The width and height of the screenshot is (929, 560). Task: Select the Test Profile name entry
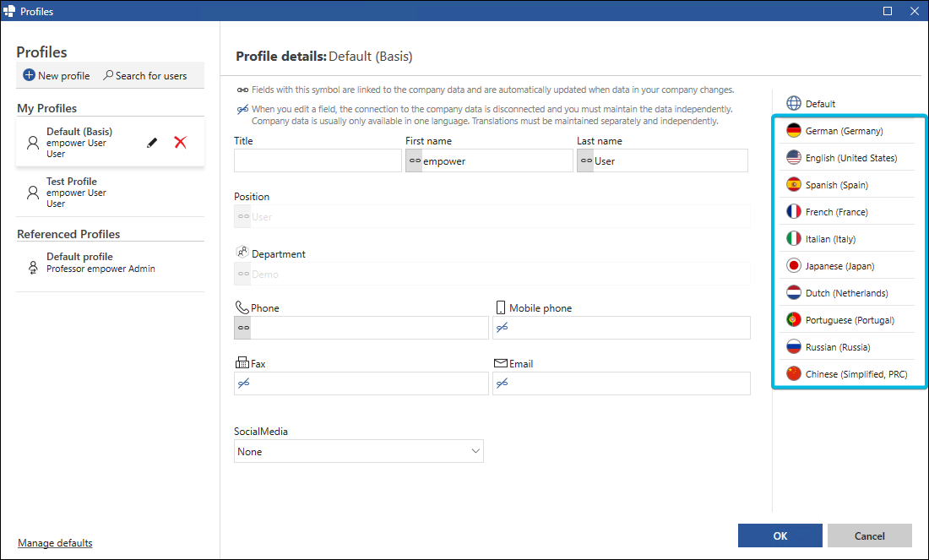point(72,182)
